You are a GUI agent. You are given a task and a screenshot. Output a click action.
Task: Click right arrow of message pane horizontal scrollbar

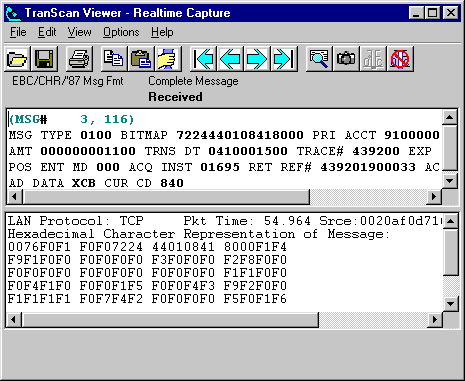click(434, 196)
